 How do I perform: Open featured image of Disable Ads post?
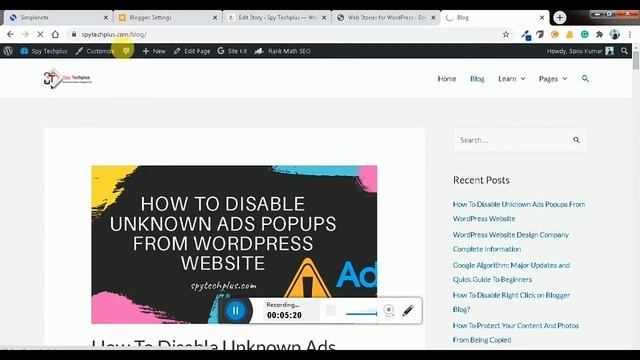(x=234, y=244)
